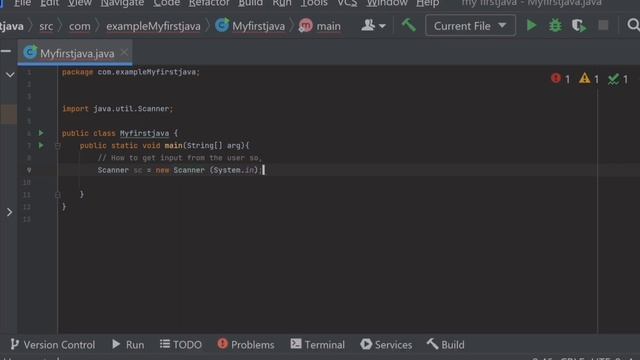Screen dimensions: 640x360
Task: Open the Window menu
Action: [387, 3]
